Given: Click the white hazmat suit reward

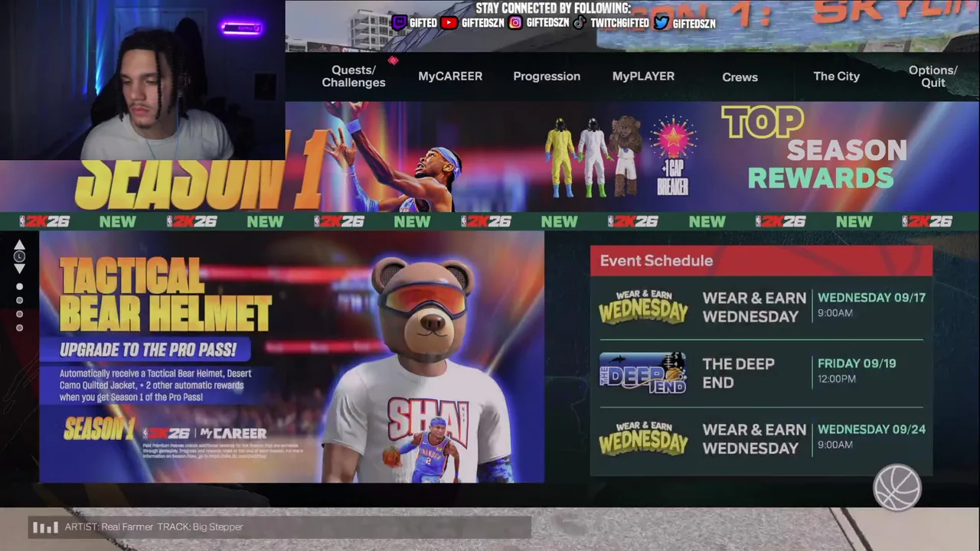Looking at the screenshot, I should [x=592, y=157].
